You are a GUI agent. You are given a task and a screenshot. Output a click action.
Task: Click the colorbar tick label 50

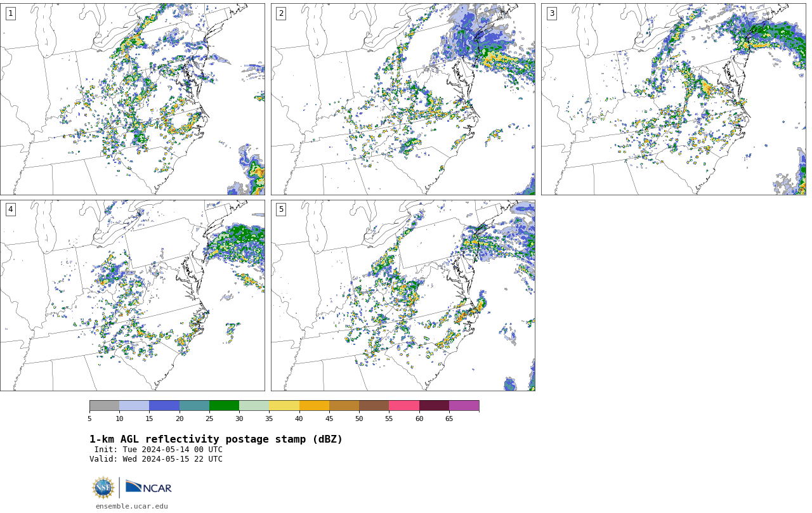pos(359,419)
